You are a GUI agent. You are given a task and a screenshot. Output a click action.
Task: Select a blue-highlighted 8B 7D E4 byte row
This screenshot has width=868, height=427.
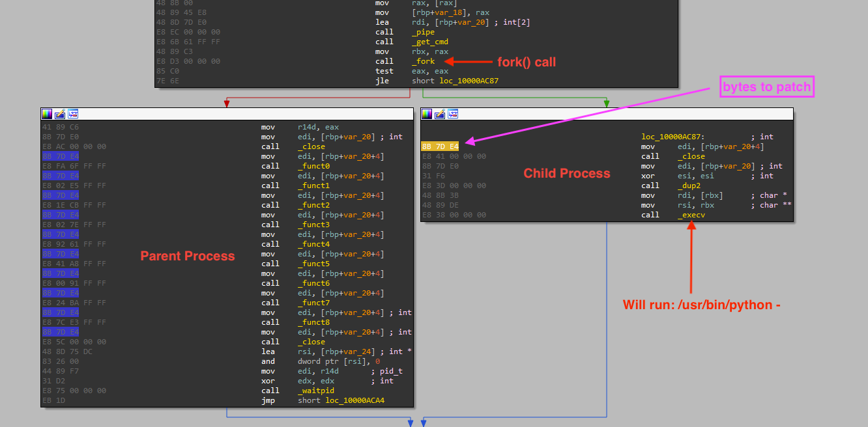(x=61, y=156)
